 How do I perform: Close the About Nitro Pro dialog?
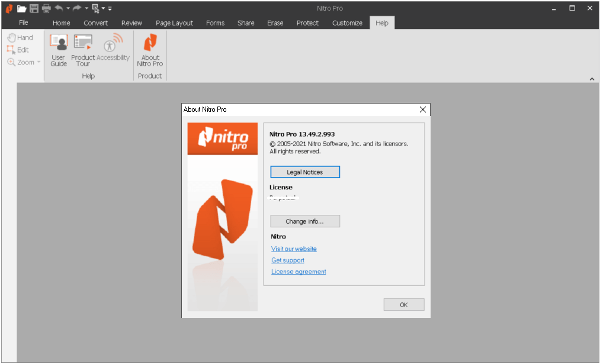click(423, 109)
